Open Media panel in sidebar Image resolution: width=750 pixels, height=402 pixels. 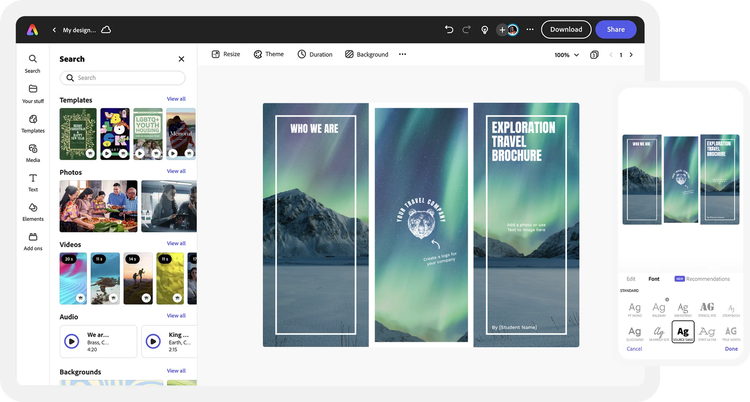(33, 153)
